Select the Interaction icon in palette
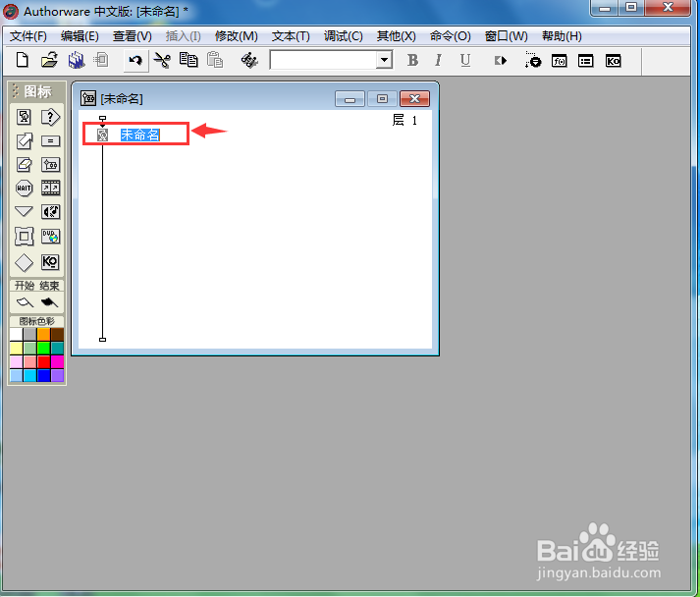The height and width of the screenshot is (597, 700). point(50,118)
